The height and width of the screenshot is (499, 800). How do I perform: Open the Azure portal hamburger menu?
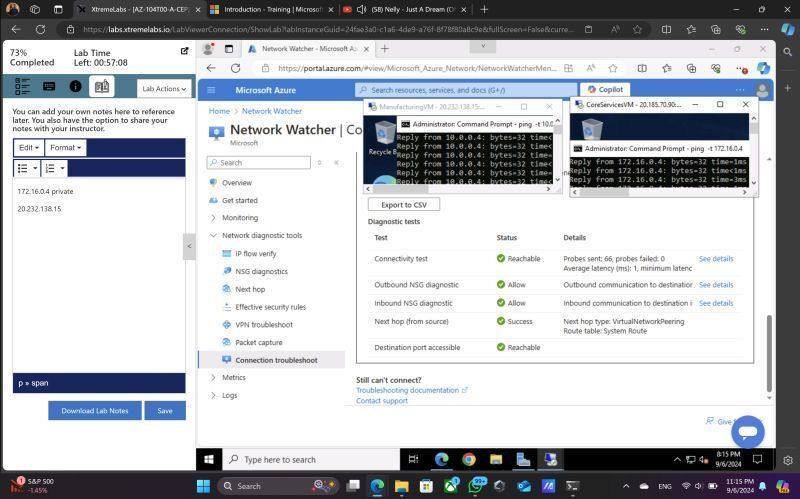click(211, 90)
